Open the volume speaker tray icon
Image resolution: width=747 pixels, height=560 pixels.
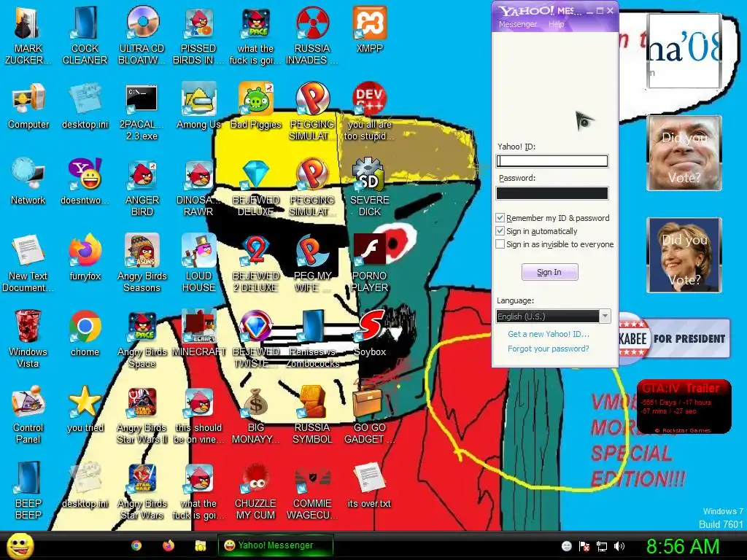coord(619,546)
